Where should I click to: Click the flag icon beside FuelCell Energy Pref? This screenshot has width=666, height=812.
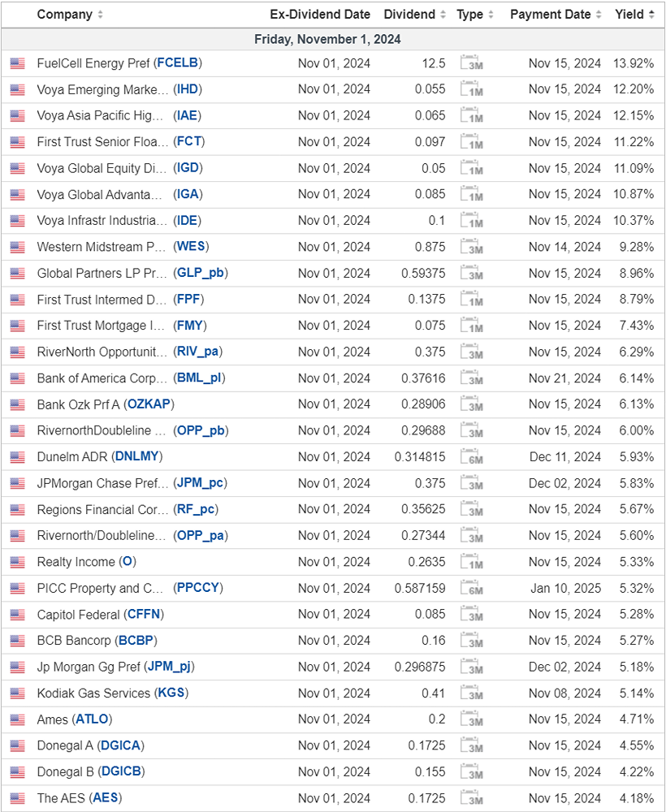tap(17, 63)
